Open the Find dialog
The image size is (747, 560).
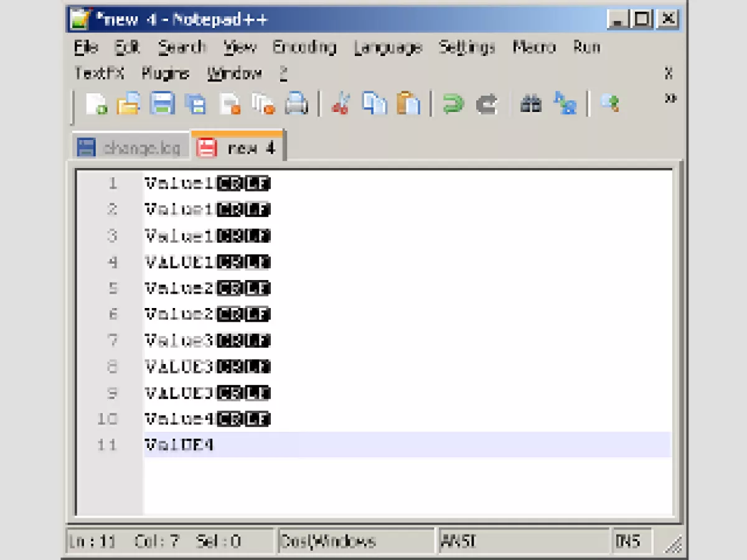pos(530,104)
